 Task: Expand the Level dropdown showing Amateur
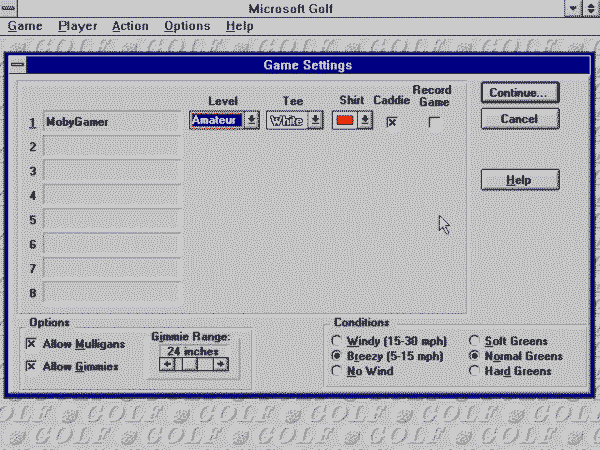pos(252,120)
